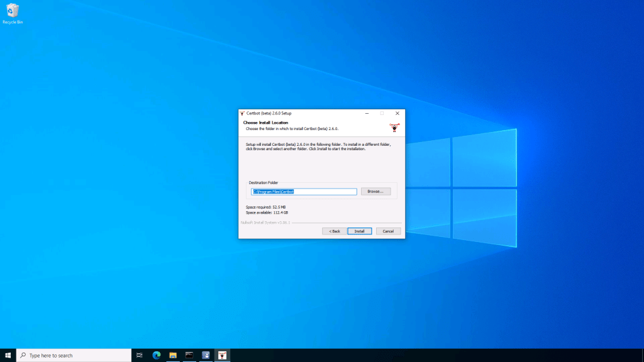Open the Windows Start menu

click(x=8, y=355)
